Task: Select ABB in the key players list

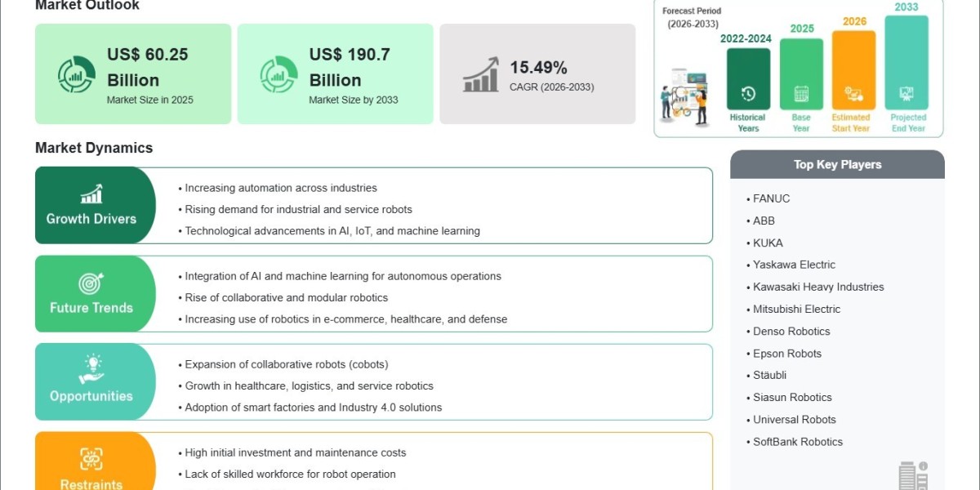Action: (x=764, y=220)
